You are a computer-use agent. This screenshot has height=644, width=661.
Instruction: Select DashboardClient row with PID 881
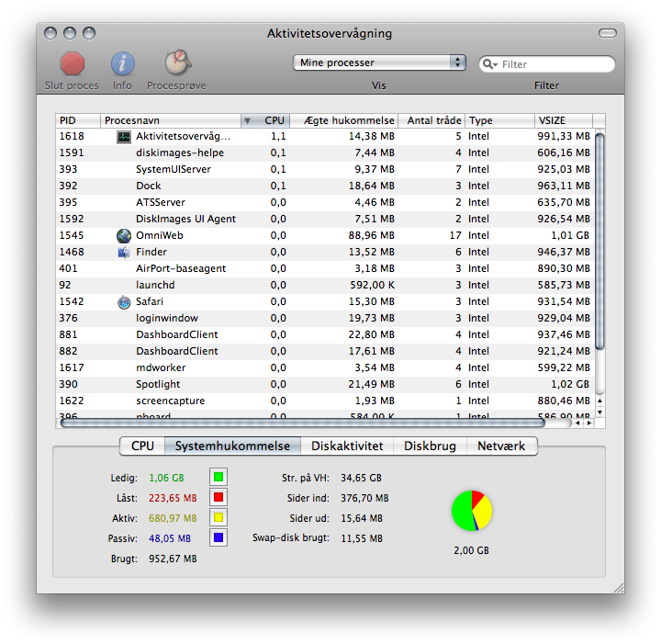[x=325, y=335]
